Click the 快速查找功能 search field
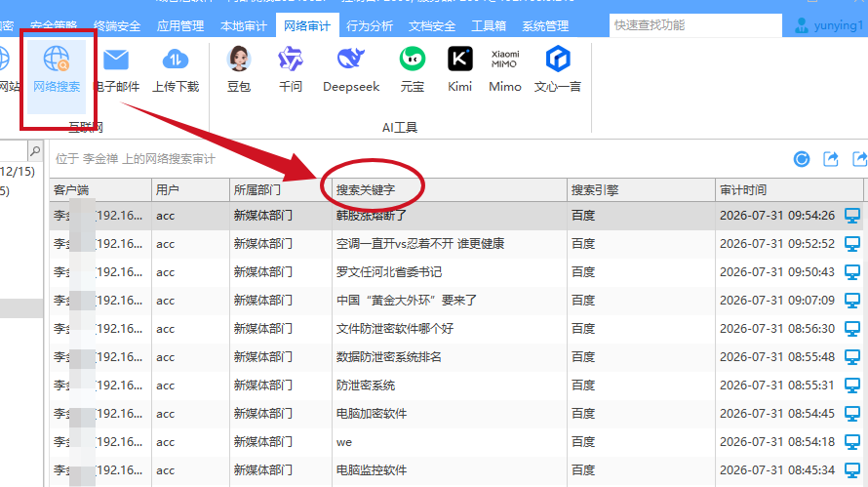The image size is (868, 487). coord(695,25)
